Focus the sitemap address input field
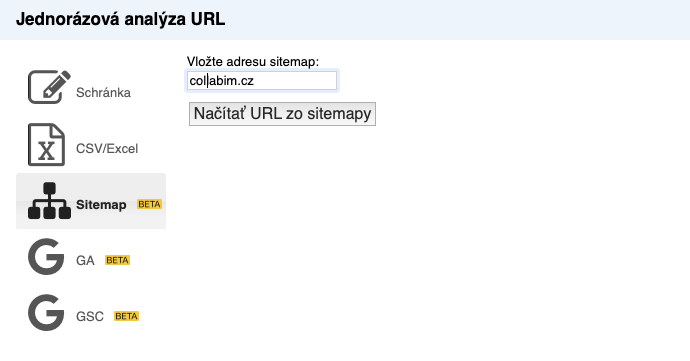Viewport: 690px width, 361px height. [262, 81]
